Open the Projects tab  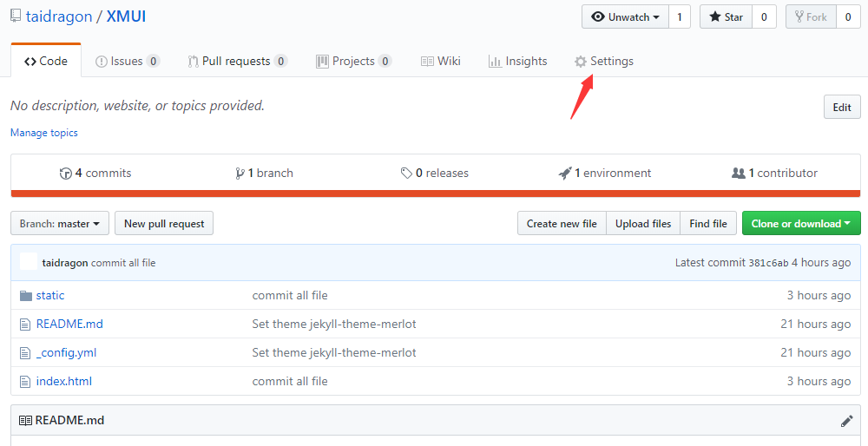click(354, 61)
